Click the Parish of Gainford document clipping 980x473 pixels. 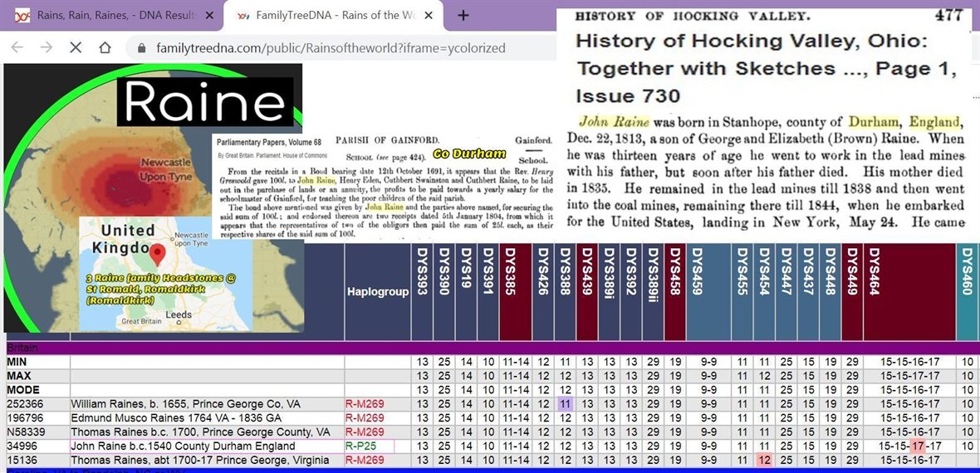coord(384,186)
